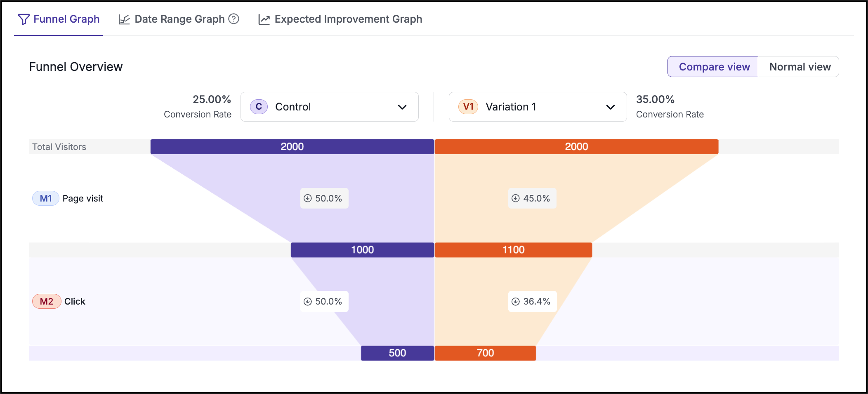Screen dimensions: 868x394
Task: Click the purple C badge for Control
Action: 259,107
